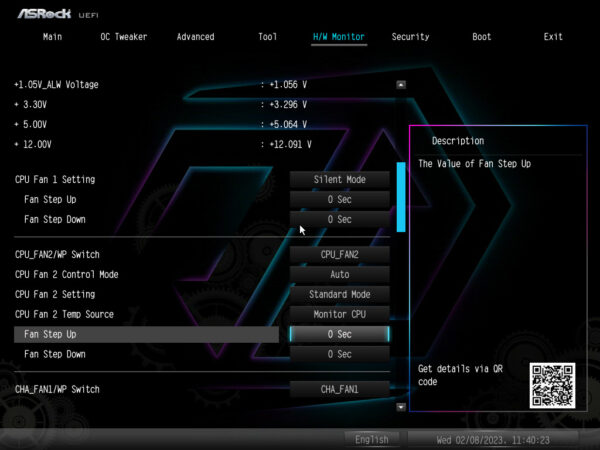Open highlighted Fan Step Up 0 Sec value
600x450 pixels.
coord(339,334)
